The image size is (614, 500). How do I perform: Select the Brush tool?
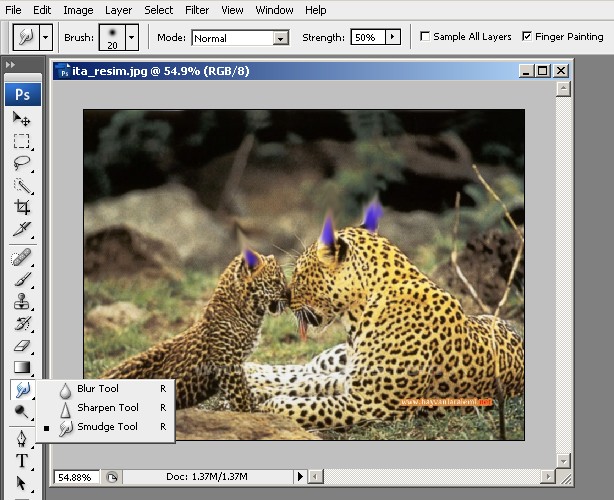tap(22, 280)
